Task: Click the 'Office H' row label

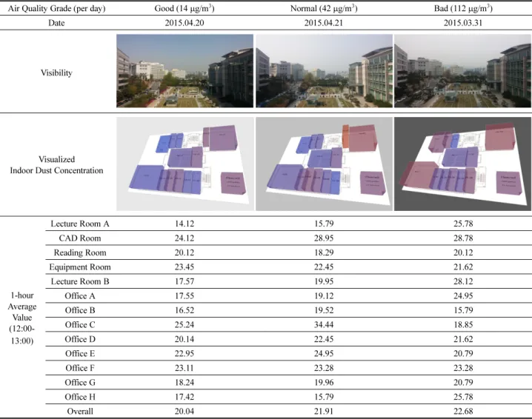Action: click(80, 397)
